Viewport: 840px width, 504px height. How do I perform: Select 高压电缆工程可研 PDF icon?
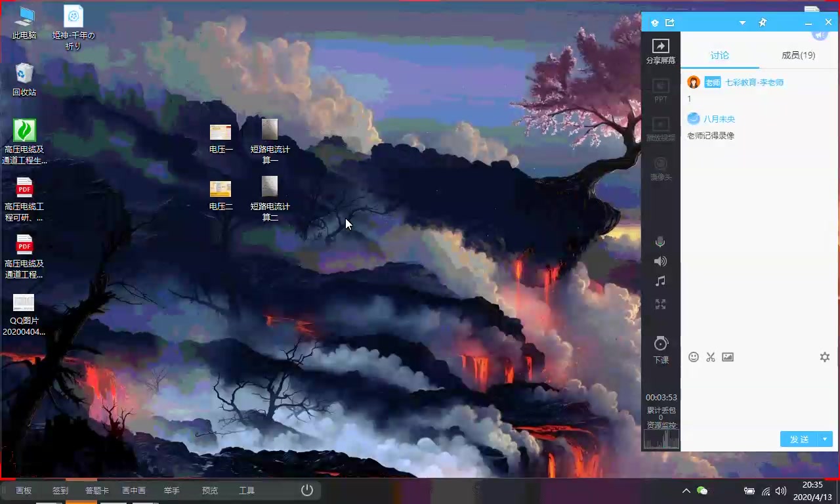24,199
